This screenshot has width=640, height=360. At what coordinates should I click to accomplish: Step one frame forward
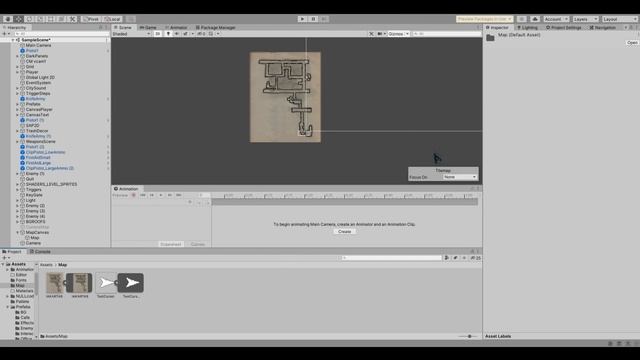click(324, 19)
